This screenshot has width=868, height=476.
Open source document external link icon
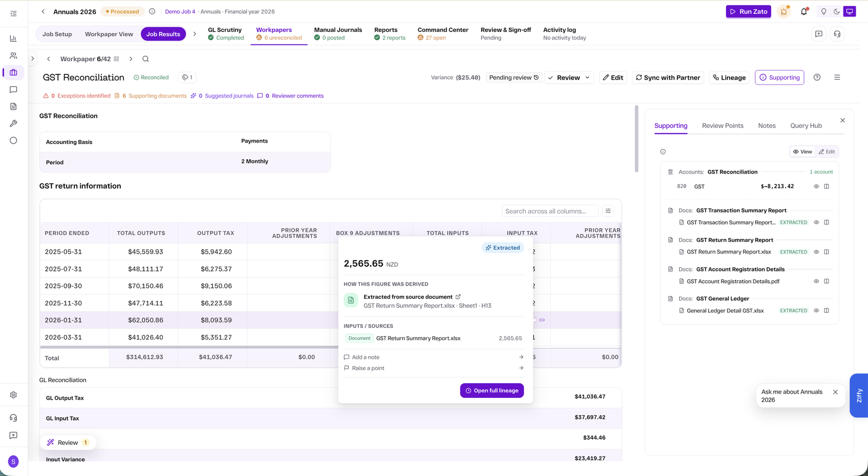(458, 297)
